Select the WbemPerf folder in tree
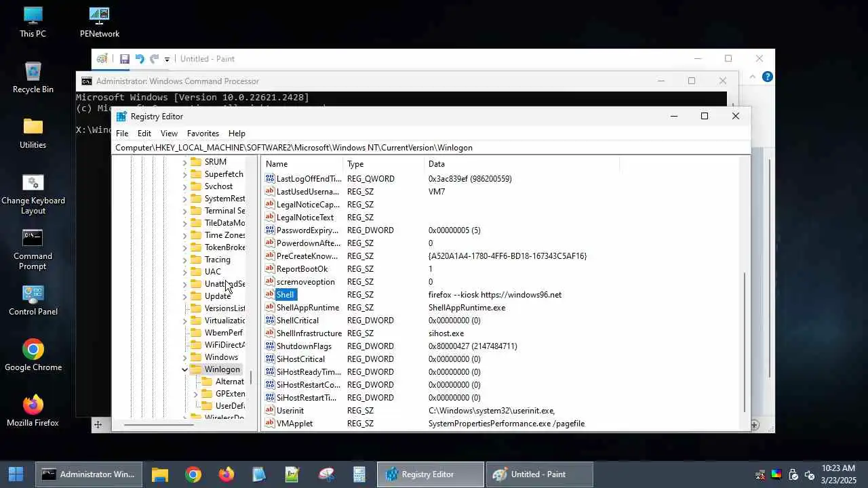The width and height of the screenshot is (868, 488). [223, 333]
